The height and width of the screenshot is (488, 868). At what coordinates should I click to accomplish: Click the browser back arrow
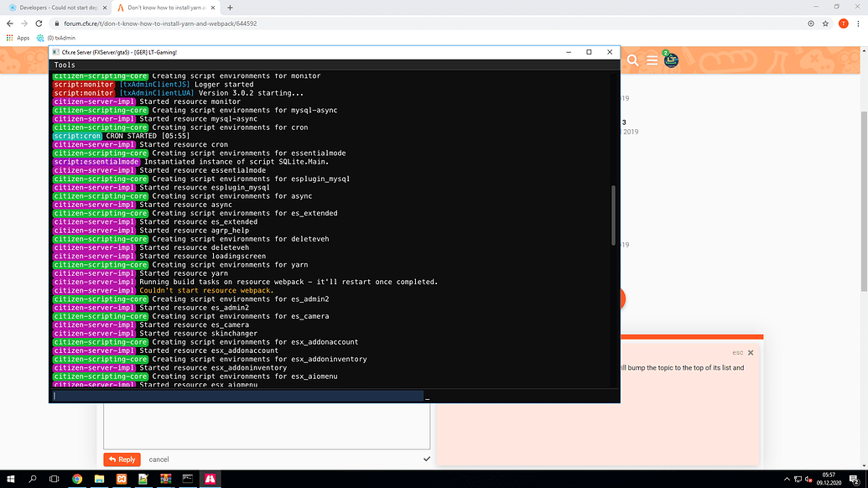(9, 24)
